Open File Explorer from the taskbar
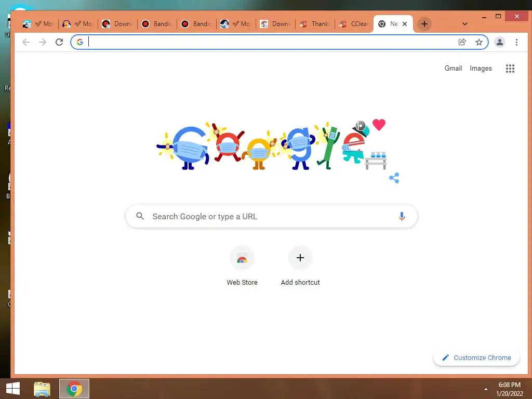This screenshot has height=399, width=532. click(x=42, y=389)
